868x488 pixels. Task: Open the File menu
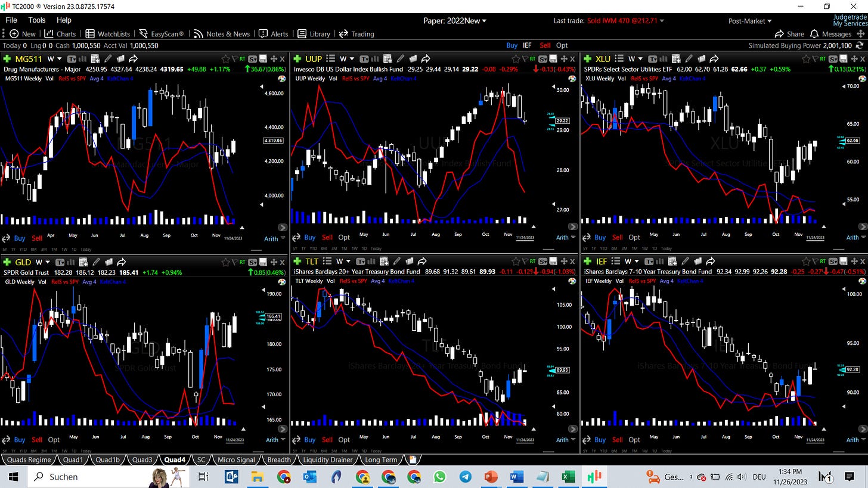(11, 20)
